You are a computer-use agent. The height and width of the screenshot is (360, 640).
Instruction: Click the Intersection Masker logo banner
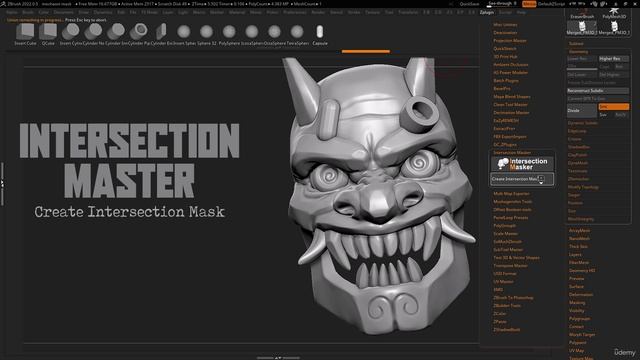[522, 164]
